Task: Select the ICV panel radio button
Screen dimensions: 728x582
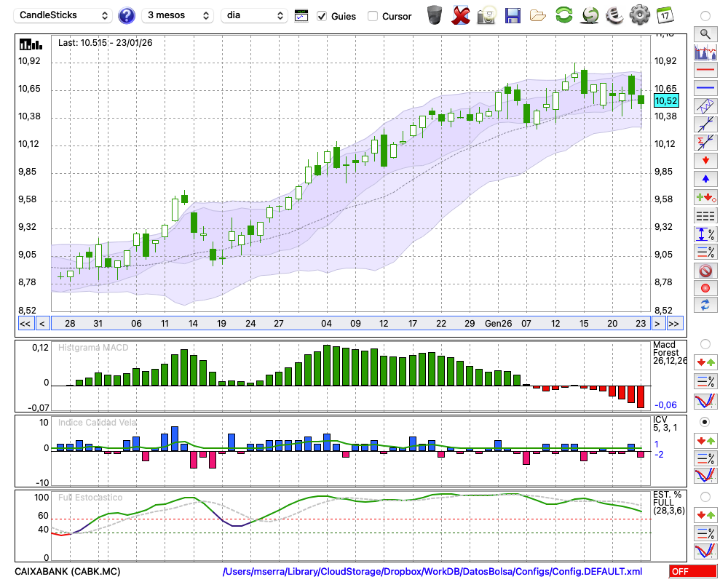Action: (x=705, y=422)
